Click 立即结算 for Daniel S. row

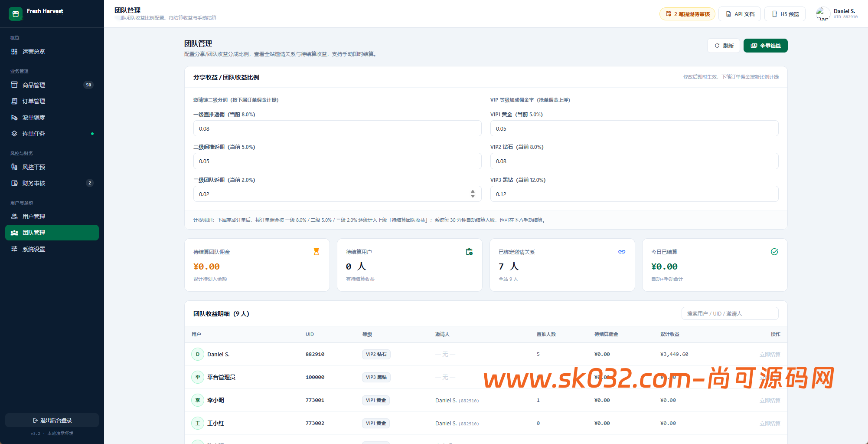point(770,355)
